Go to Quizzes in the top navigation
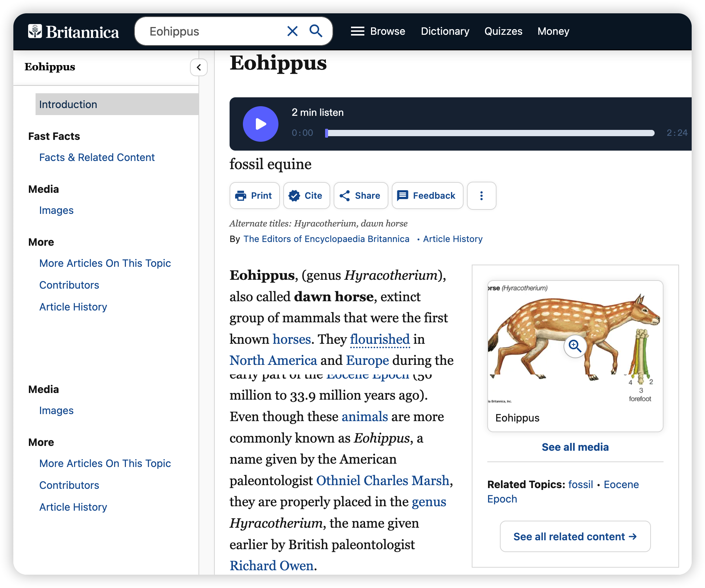The height and width of the screenshot is (588, 705). pyautogui.click(x=503, y=31)
